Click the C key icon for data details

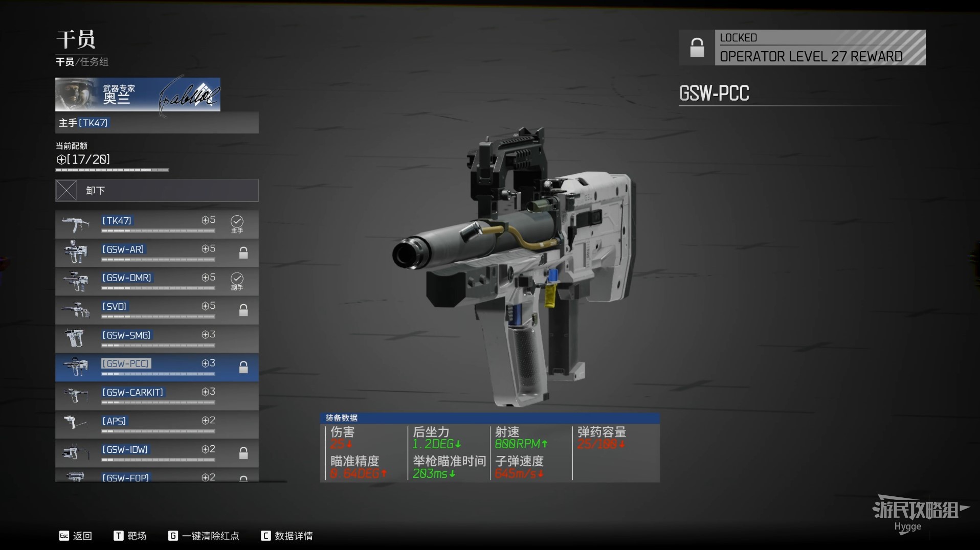(x=265, y=536)
